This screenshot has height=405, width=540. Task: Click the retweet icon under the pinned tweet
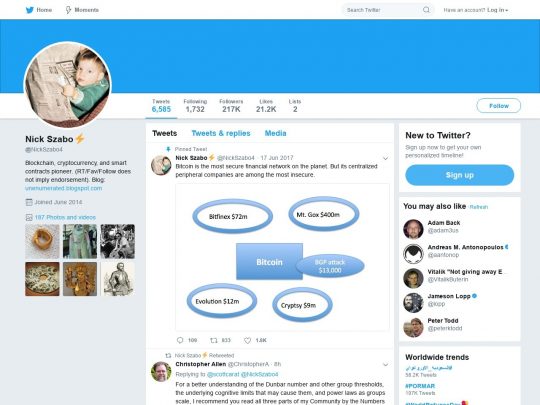coord(214,340)
